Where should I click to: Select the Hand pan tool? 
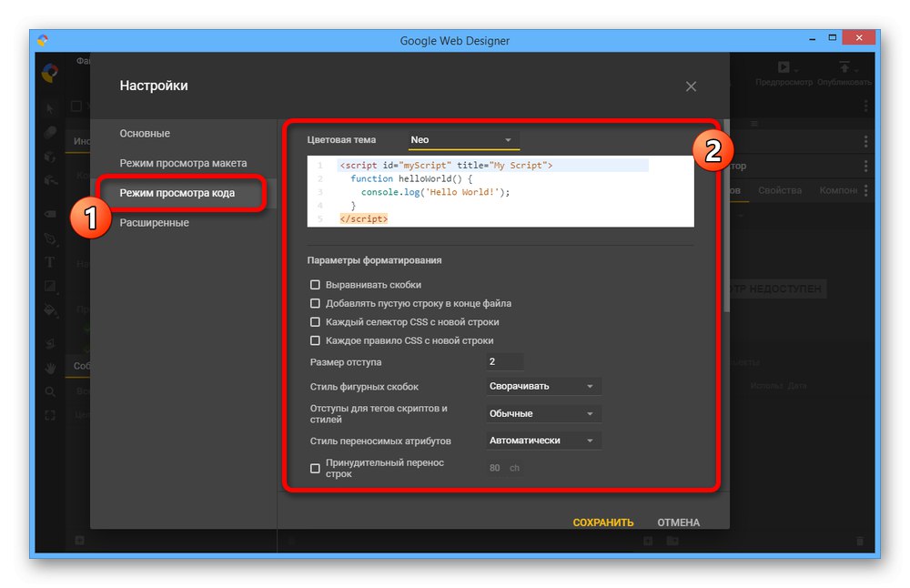(50, 368)
